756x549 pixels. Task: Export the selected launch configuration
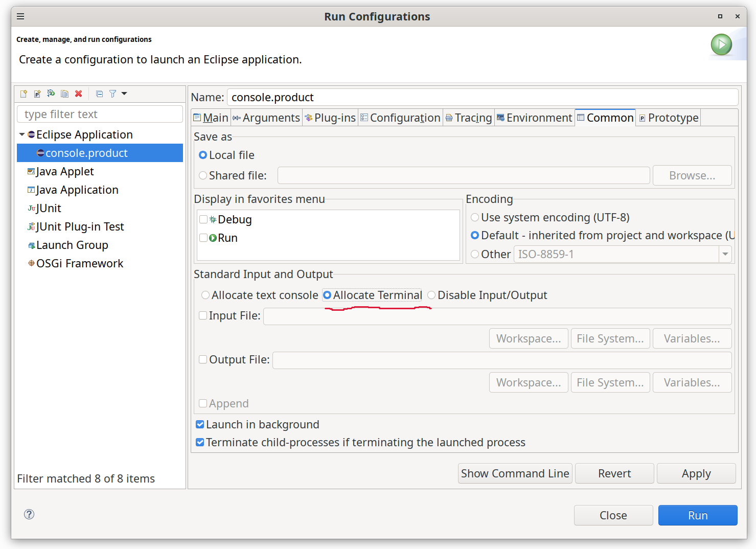pos(51,94)
